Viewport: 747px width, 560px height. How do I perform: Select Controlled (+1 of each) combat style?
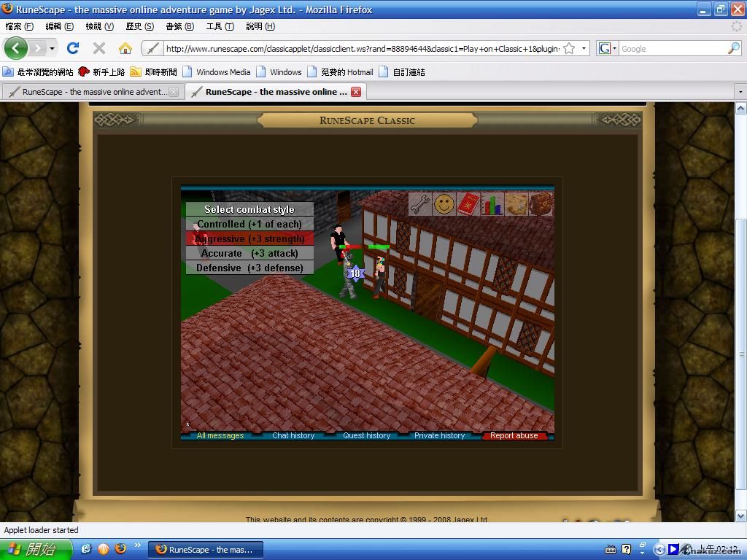[249, 224]
